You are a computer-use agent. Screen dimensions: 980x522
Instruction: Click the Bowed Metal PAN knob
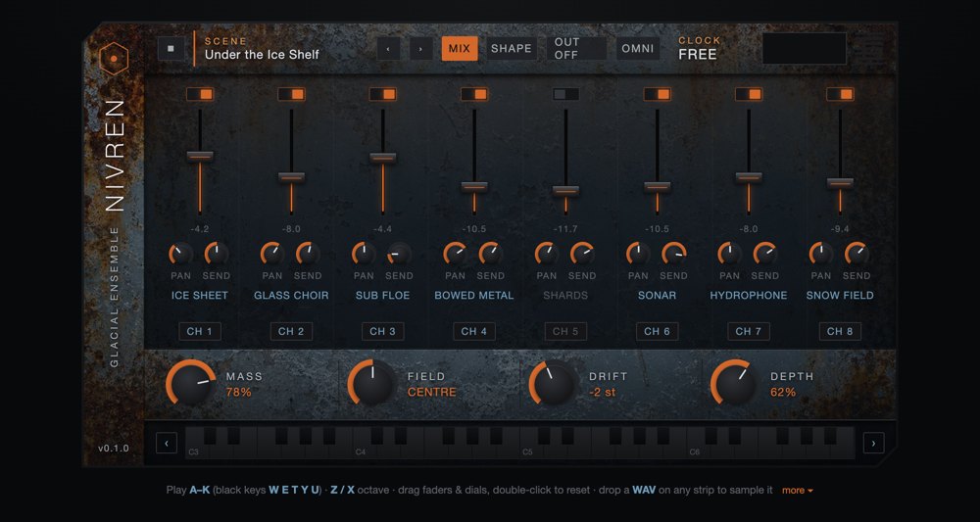point(456,254)
